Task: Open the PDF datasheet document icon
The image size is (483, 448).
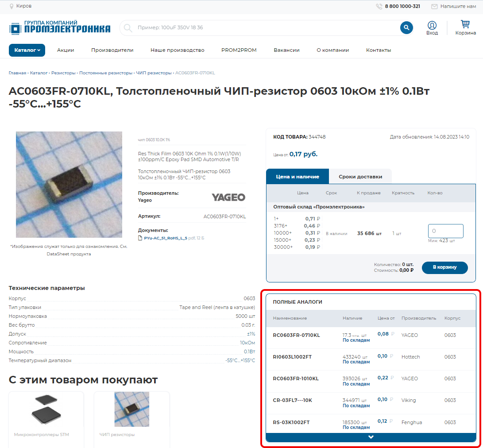Action: click(x=140, y=238)
